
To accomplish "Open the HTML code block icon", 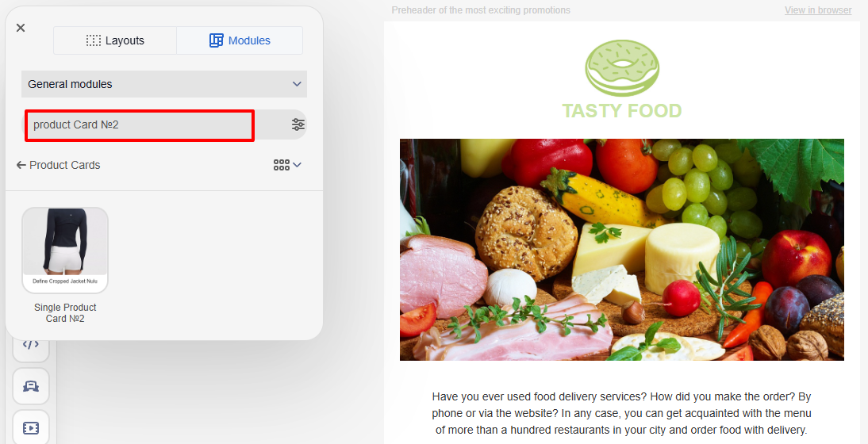I will tap(31, 345).
